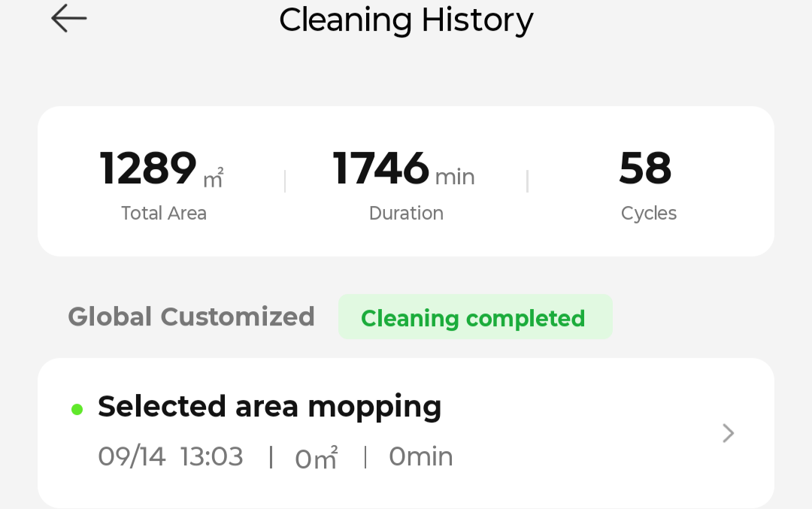Click divider between Total Area and Duration

click(285, 181)
